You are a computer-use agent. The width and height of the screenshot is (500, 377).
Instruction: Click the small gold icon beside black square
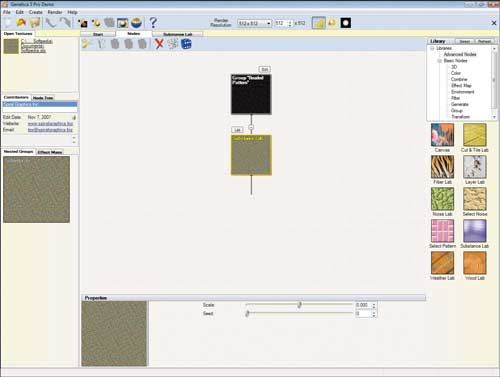point(332,23)
